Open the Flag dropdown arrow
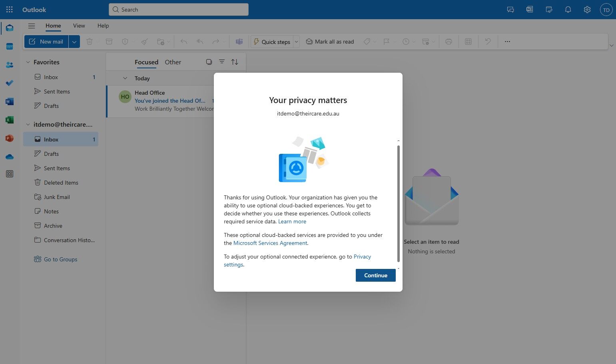616x364 pixels. pos(395,42)
